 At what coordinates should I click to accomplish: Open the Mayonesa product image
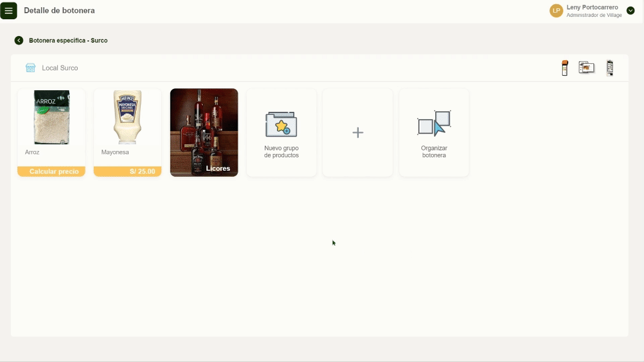[128, 117]
